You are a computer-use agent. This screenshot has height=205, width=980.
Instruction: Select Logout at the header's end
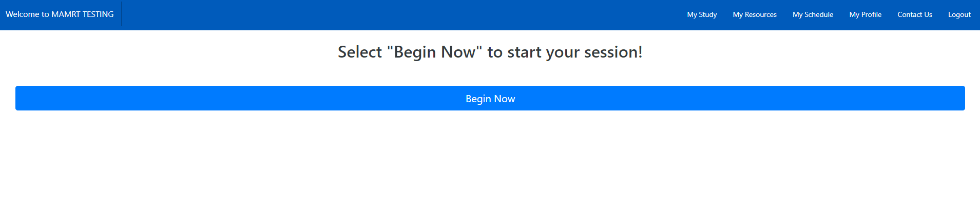click(959, 14)
